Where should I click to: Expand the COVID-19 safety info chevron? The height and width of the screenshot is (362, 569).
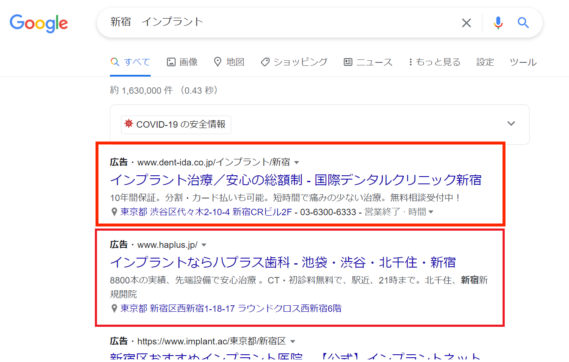pyautogui.click(x=511, y=124)
